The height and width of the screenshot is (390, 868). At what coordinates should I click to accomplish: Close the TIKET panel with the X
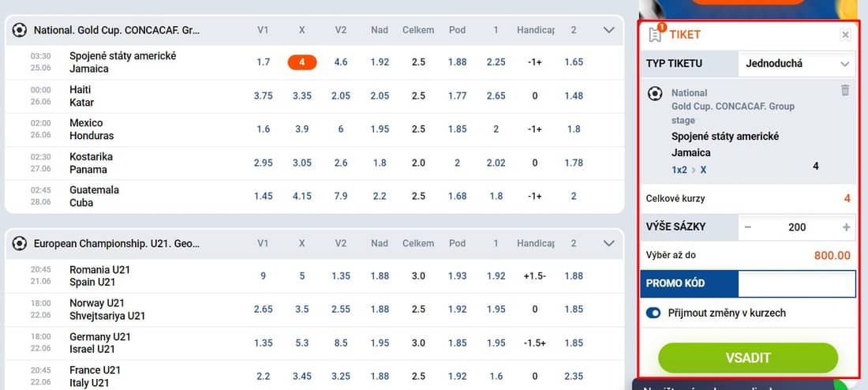[x=845, y=35]
